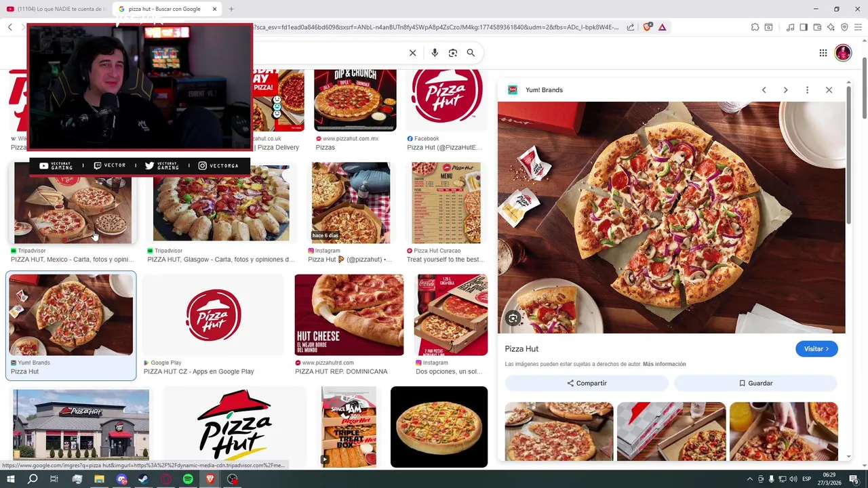The width and height of the screenshot is (868, 488).
Task: Open the Hut Cheese pizzahutrd.com image
Action: [349, 315]
